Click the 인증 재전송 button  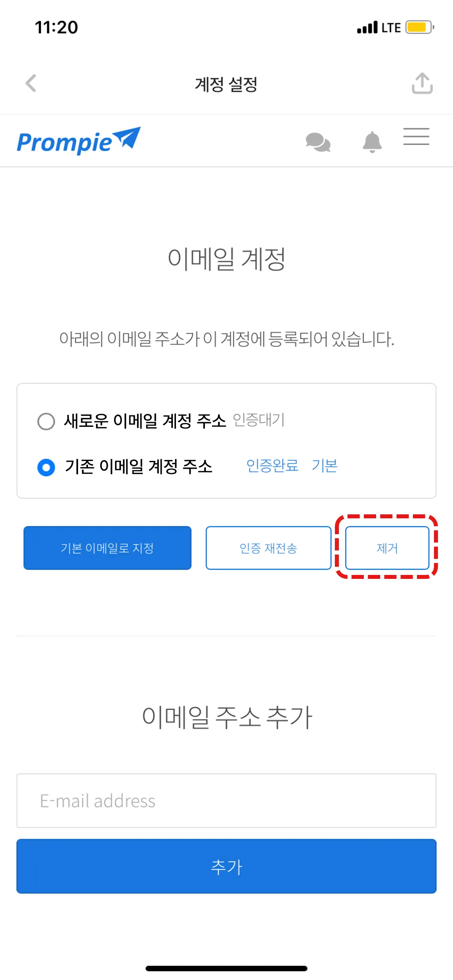pyautogui.click(x=268, y=548)
